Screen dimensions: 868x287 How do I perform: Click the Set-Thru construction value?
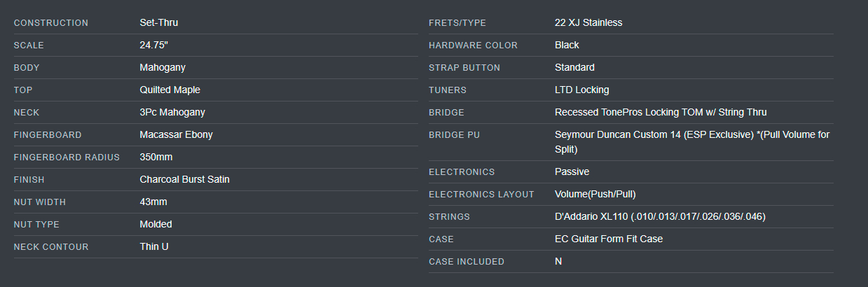(159, 23)
